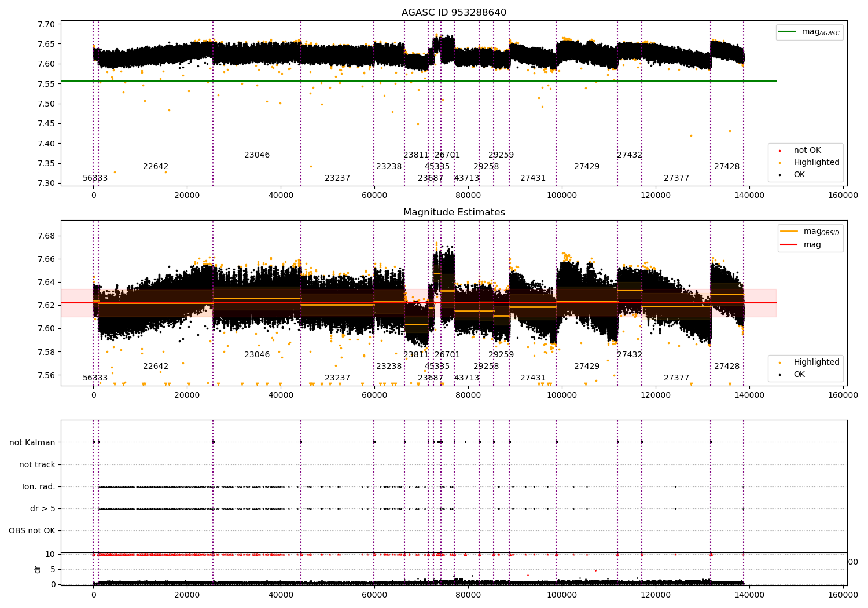Click the 'not track' y-axis label
Screen dimensions: 868x608
pos(37,464)
